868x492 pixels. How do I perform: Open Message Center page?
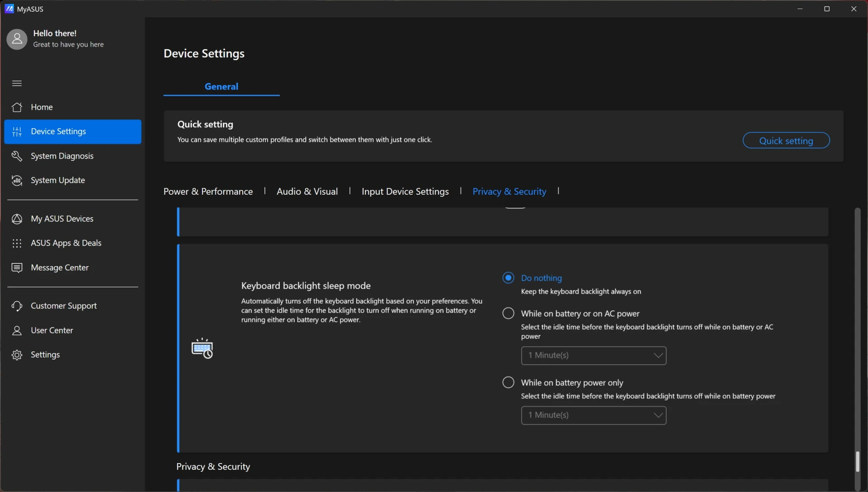pos(72,267)
